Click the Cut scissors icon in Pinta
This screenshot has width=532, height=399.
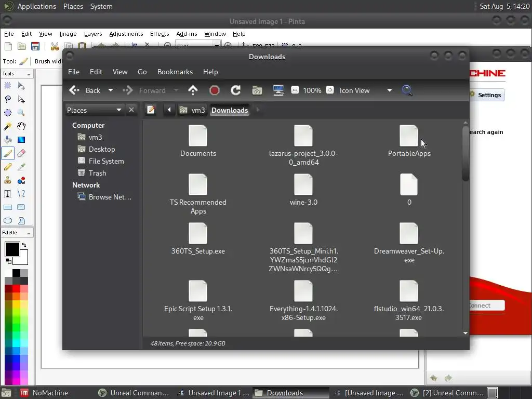click(55, 46)
